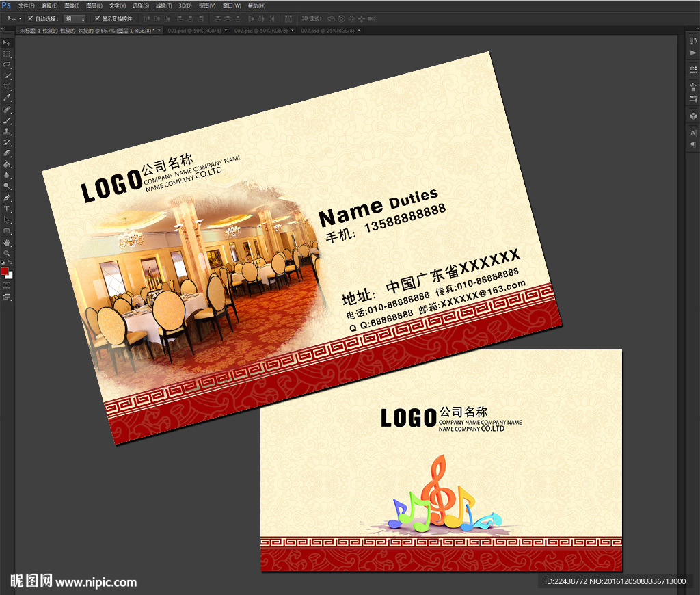
Task: Open the Character panel icon
Action: pyautogui.click(x=693, y=133)
